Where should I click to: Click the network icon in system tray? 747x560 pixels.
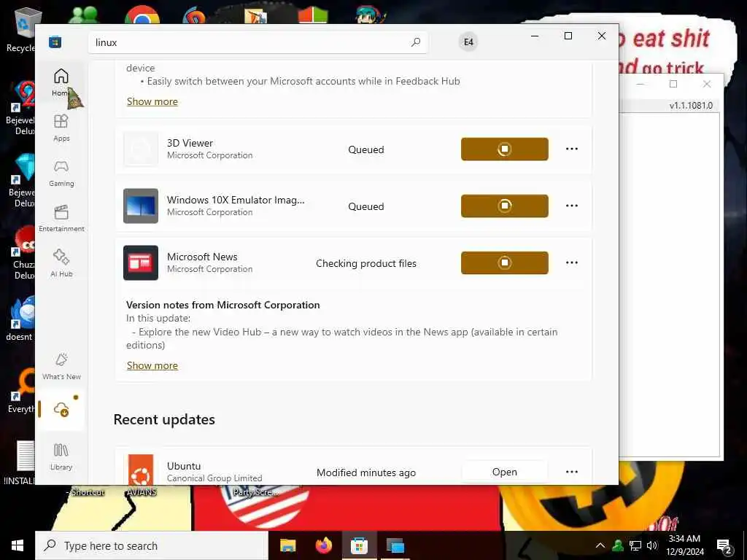(x=635, y=545)
